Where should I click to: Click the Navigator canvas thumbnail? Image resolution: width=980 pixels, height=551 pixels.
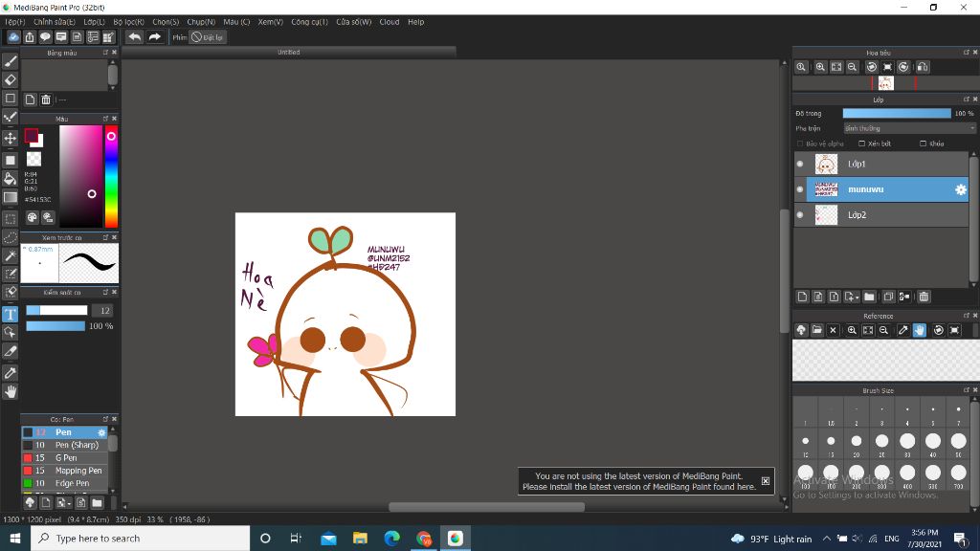click(885, 83)
